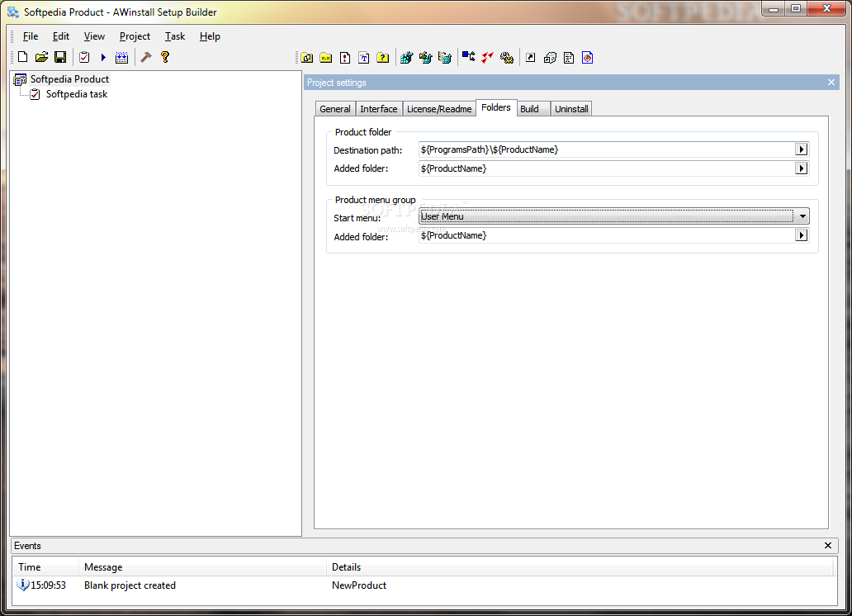This screenshot has height=616, width=852.
Task: Click into menu group Added folder field
Action: coord(607,235)
